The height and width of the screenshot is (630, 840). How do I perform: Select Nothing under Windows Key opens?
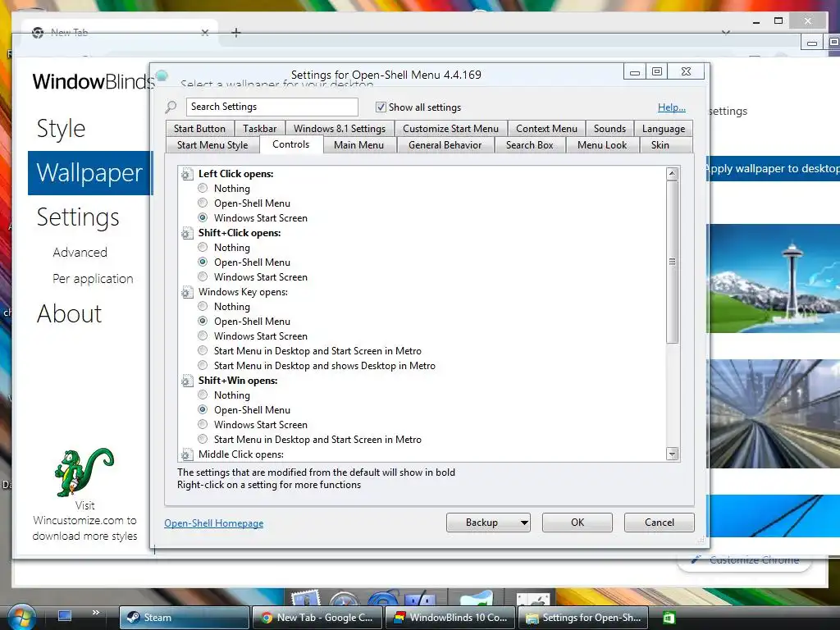203,306
